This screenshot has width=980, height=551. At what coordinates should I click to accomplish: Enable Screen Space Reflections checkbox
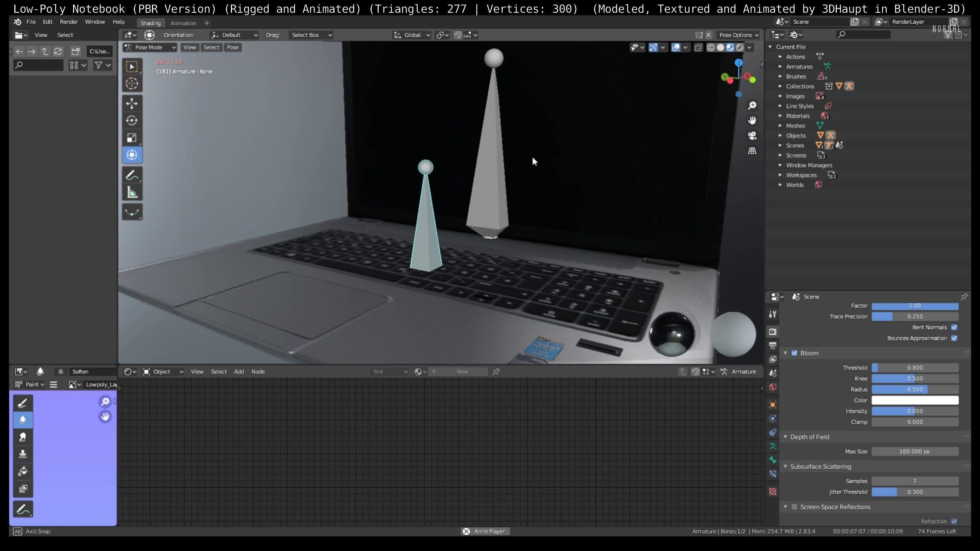794,507
